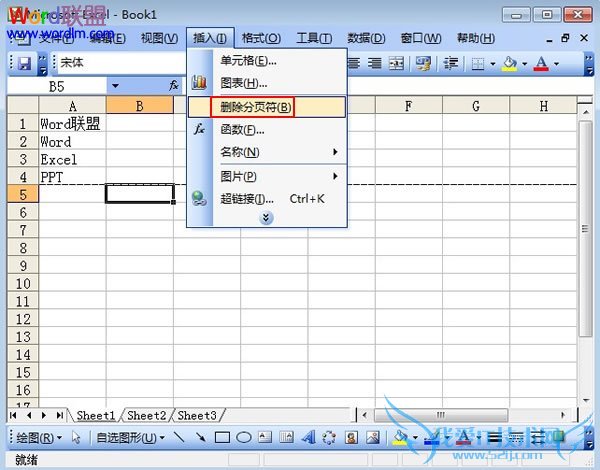This screenshot has height=470, width=600.
Task: Open the 窗口(W) menu
Action: coord(421,38)
